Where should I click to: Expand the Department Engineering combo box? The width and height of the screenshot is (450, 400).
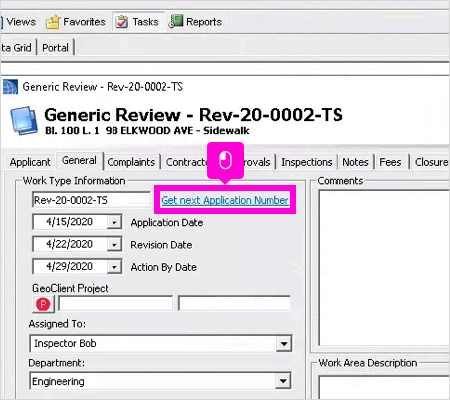tap(283, 381)
